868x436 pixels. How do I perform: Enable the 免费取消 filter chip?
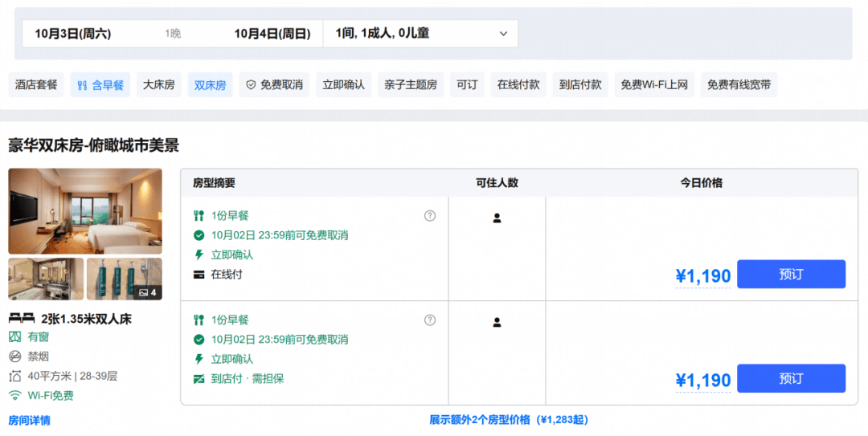[x=274, y=84]
